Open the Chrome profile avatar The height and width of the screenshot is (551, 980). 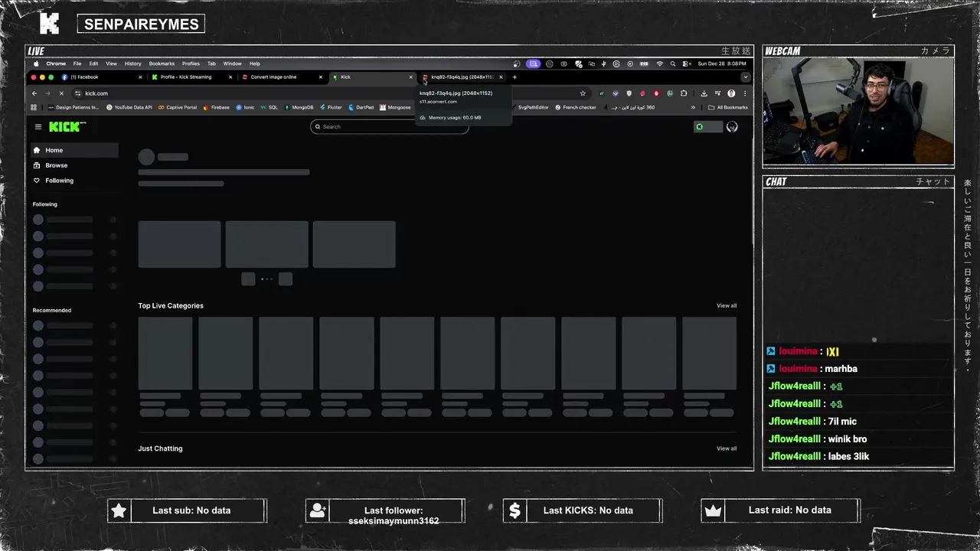pos(731,93)
